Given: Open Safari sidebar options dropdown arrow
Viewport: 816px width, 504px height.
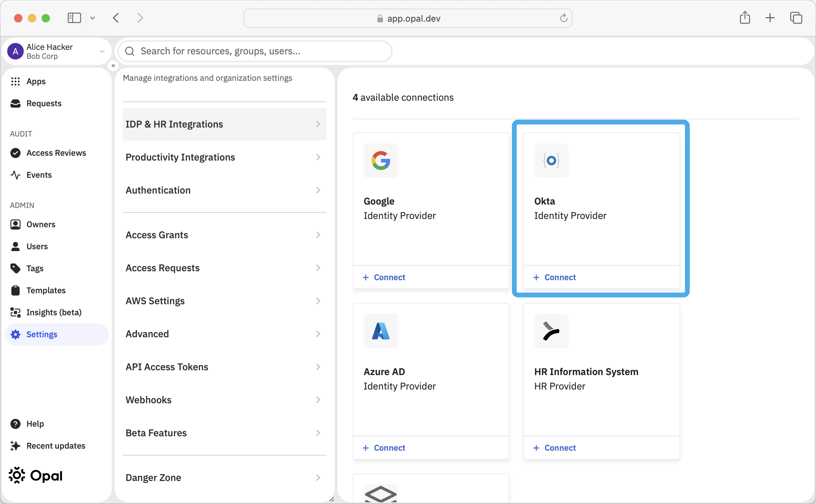Looking at the screenshot, I should [93, 18].
